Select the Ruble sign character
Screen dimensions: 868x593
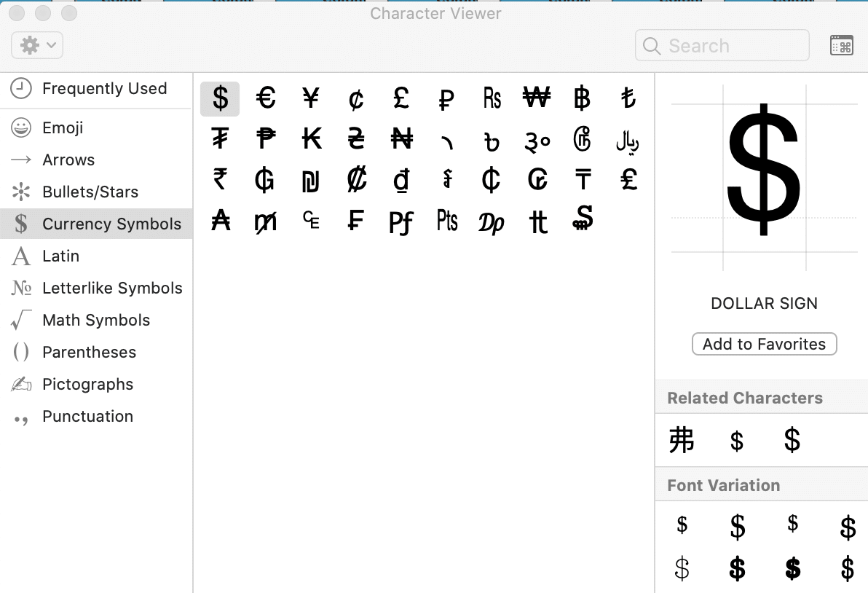click(446, 98)
